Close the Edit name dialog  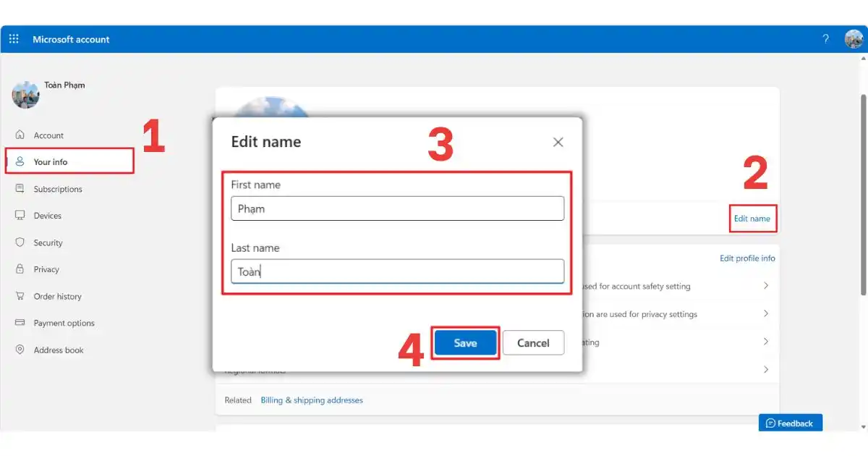pos(558,143)
